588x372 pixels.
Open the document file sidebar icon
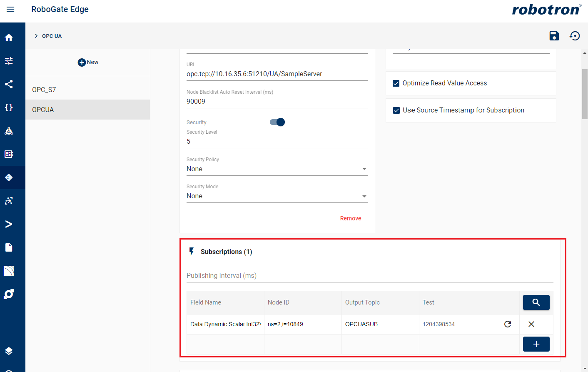[x=9, y=247]
